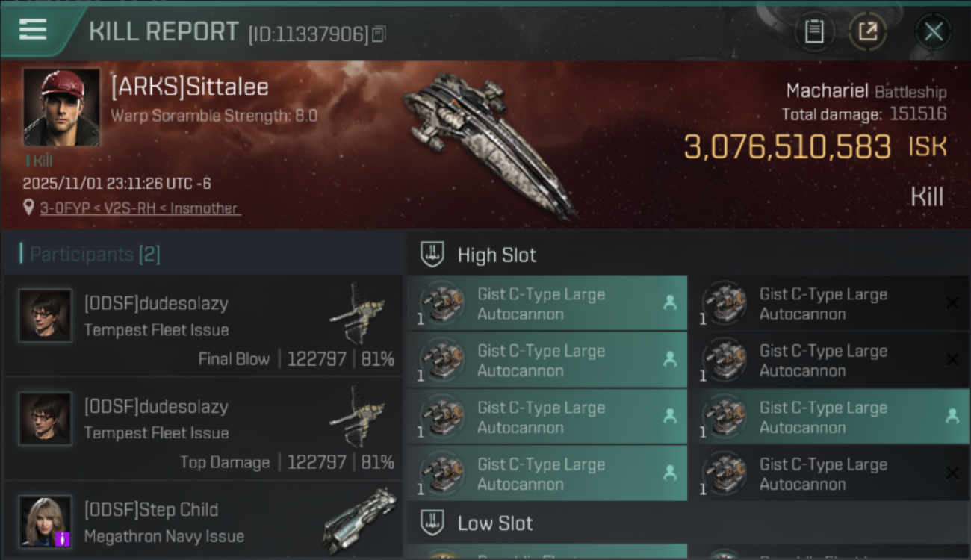This screenshot has height=560, width=971.
Task: Click the X mark on top-right autocannon
Action: pos(952,303)
